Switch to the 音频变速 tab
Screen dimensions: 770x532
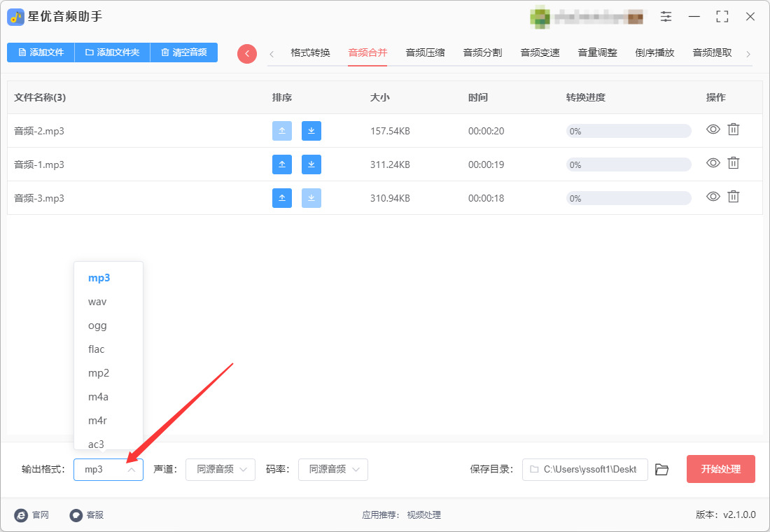tap(540, 52)
